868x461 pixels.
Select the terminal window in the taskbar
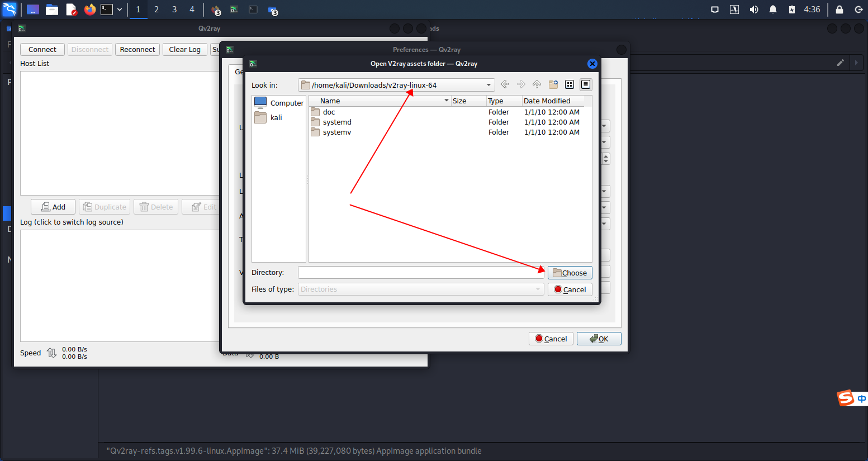pos(253,9)
